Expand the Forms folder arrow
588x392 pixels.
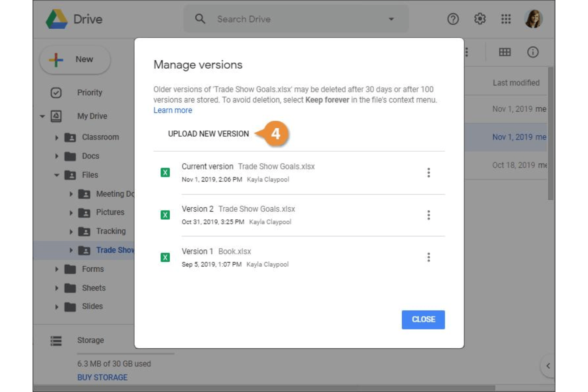point(56,269)
